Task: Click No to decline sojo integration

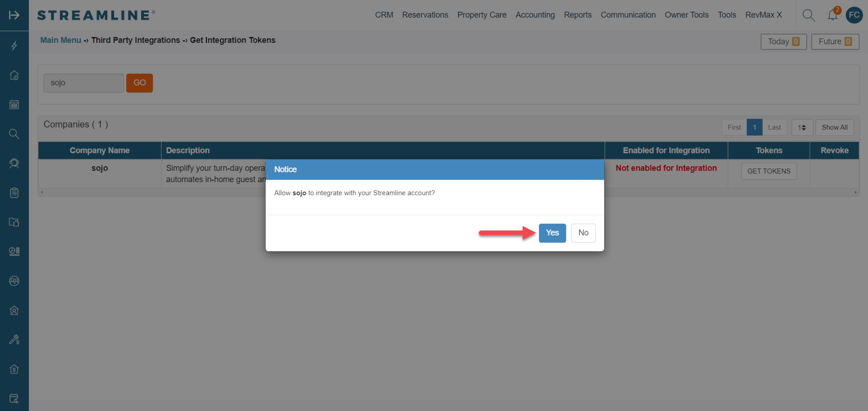Action: click(x=583, y=233)
